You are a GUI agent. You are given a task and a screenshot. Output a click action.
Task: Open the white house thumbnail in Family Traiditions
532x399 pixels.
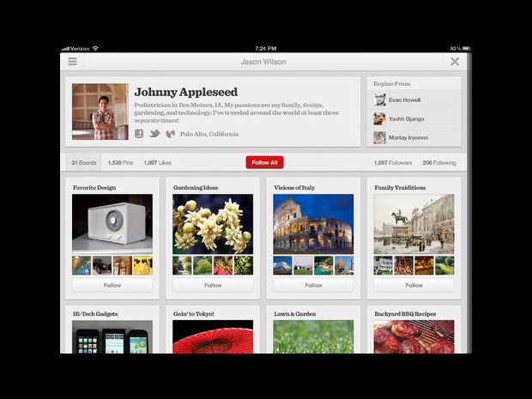tap(384, 265)
